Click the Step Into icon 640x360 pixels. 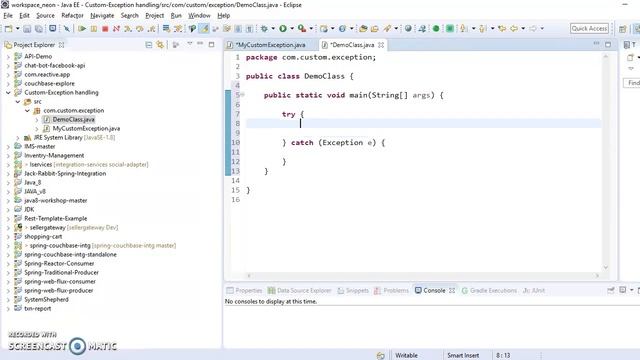click(x=128, y=29)
